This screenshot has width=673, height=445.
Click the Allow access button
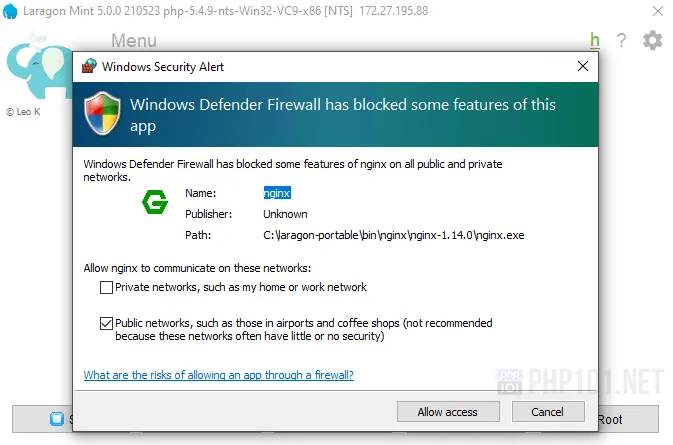point(447,412)
